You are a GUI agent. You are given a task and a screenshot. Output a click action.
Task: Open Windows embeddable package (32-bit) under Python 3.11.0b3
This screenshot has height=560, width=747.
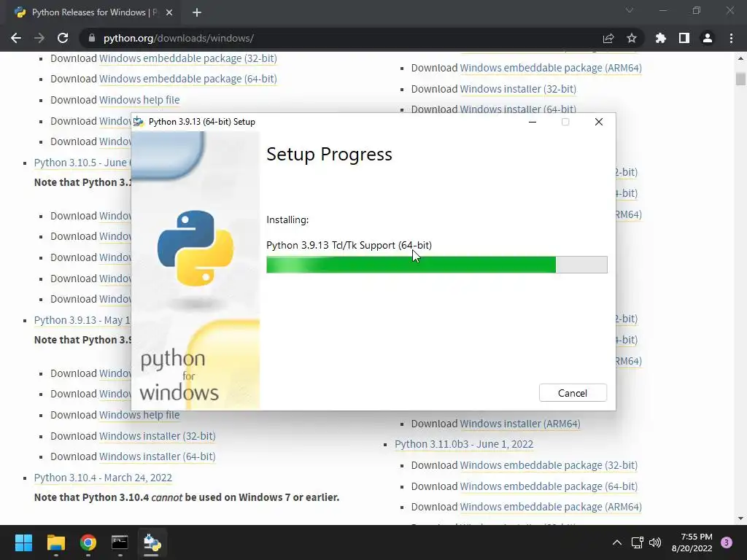click(549, 464)
